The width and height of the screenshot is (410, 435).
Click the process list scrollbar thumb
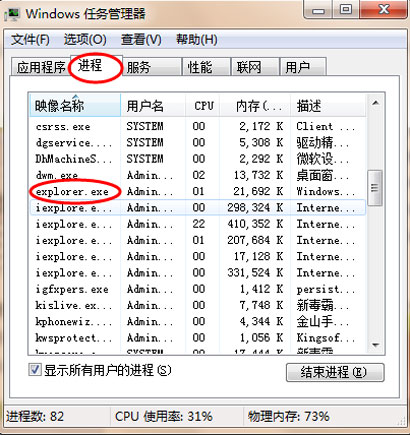(375, 188)
